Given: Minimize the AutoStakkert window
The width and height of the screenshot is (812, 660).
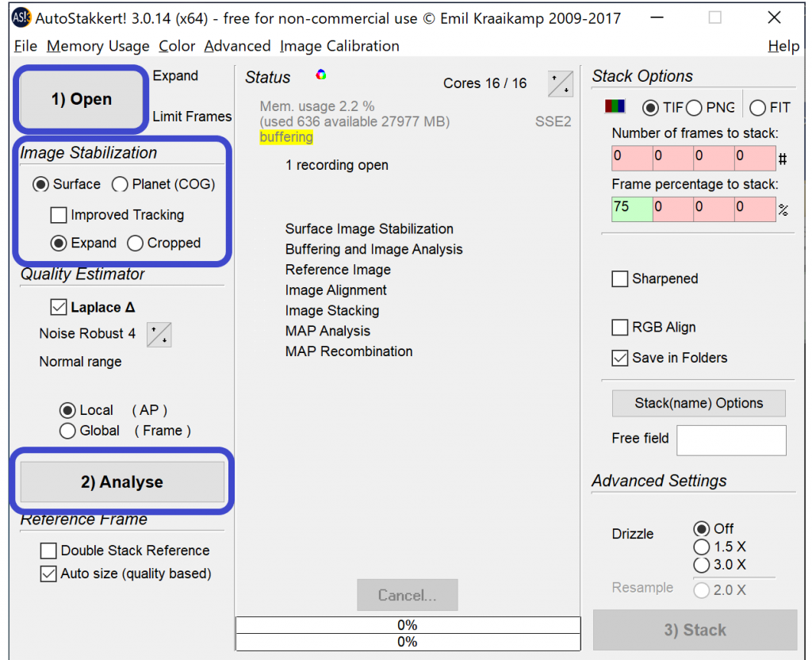Looking at the screenshot, I should (x=657, y=17).
